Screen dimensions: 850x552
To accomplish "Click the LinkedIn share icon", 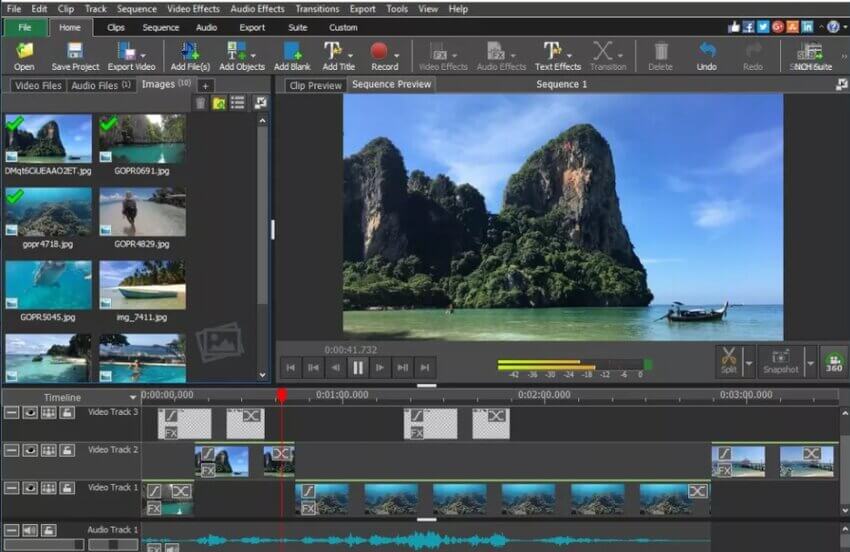I will pyautogui.click(x=807, y=27).
